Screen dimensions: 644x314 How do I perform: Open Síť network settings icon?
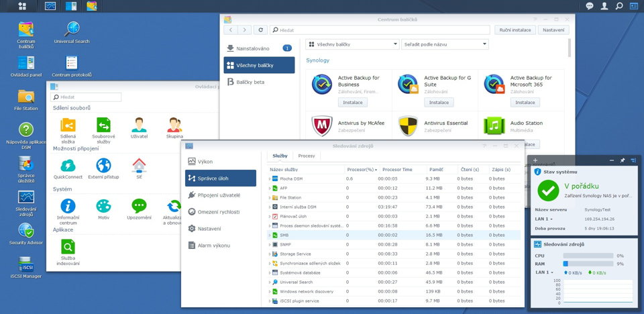click(139, 165)
